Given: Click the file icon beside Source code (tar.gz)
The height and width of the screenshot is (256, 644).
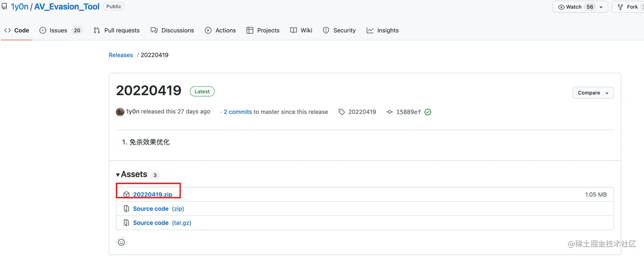Looking at the screenshot, I should click(x=126, y=222).
